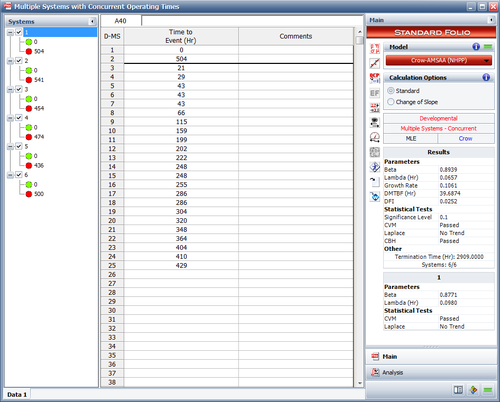Viewport: 500px width, 402px height.
Task: Click the transfer to Weibull++ icon
Action: [375, 196]
